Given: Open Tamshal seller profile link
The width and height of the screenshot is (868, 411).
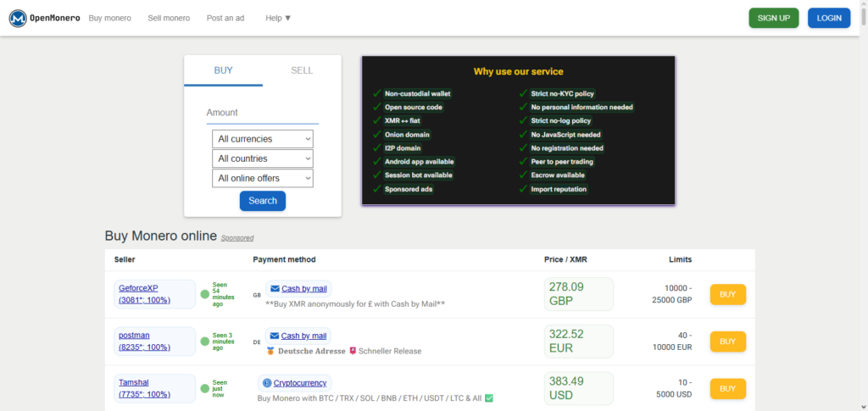Looking at the screenshot, I should [x=144, y=388].
